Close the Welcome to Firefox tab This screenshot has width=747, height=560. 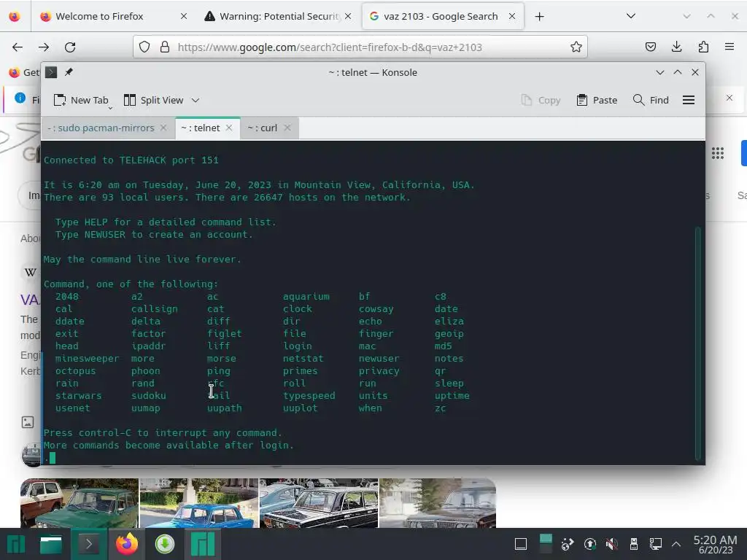tap(184, 16)
